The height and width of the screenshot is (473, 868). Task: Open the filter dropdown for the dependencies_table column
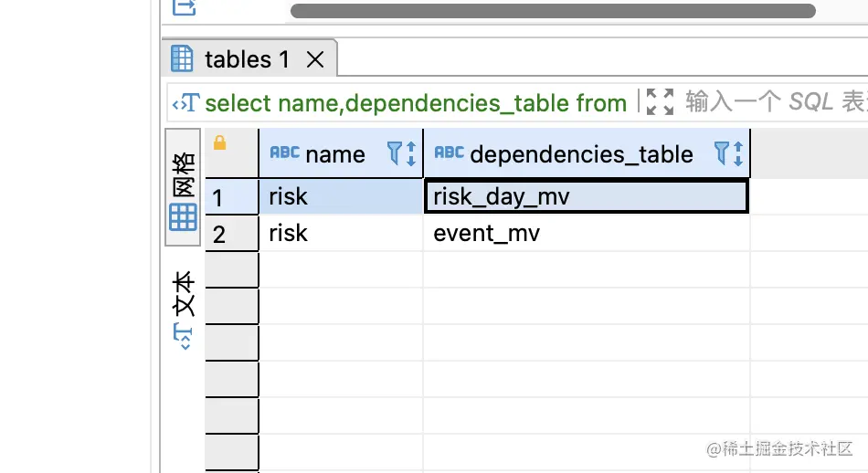click(722, 153)
